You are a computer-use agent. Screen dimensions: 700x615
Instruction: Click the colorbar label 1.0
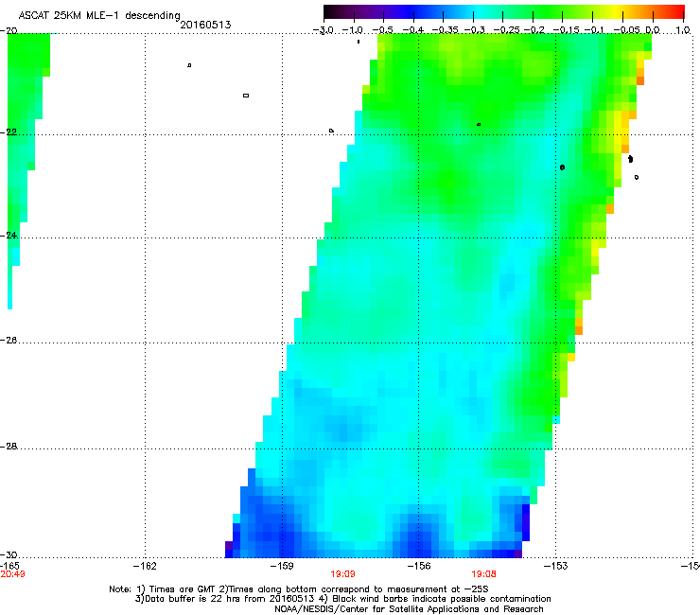click(683, 30)
